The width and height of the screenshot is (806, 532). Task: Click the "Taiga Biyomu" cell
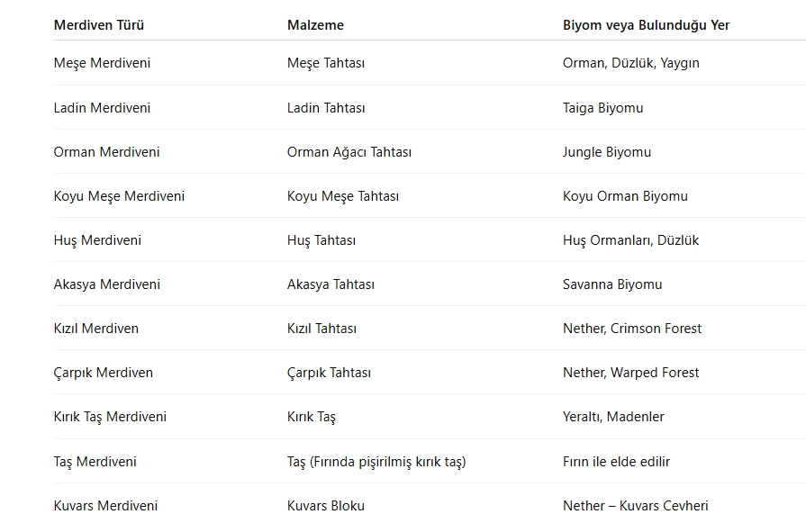point(602,108)
